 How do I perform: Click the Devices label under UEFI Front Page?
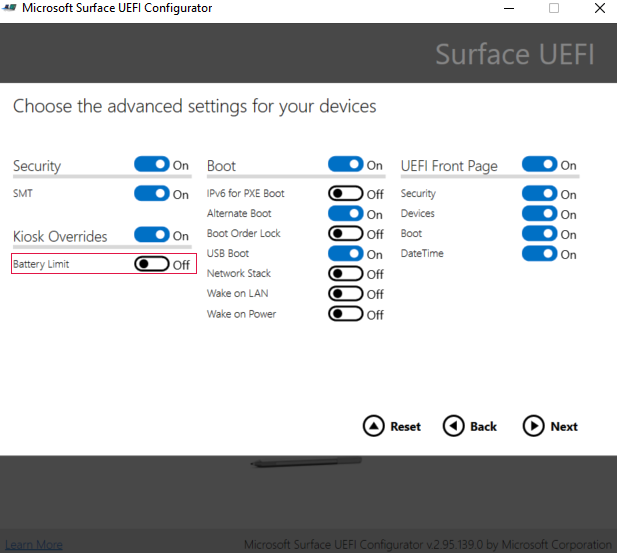pos(417,213)
